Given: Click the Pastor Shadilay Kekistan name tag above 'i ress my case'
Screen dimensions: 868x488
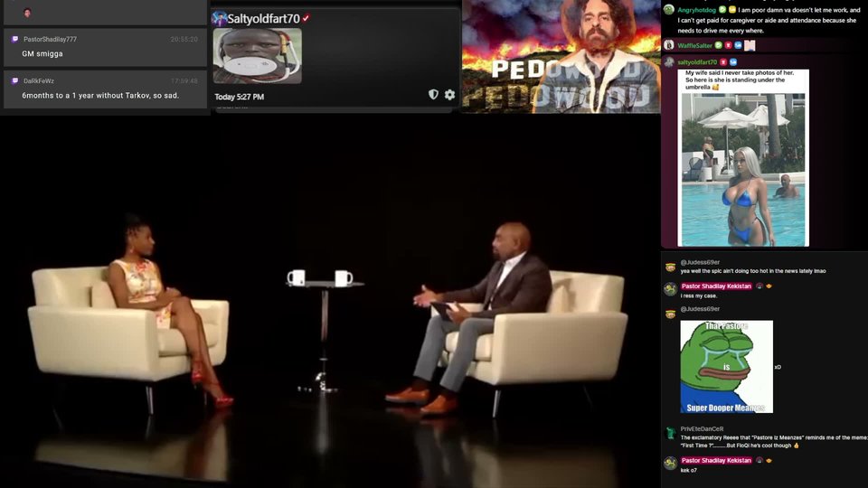Looking at the screenshot, I should pos(716,286).
